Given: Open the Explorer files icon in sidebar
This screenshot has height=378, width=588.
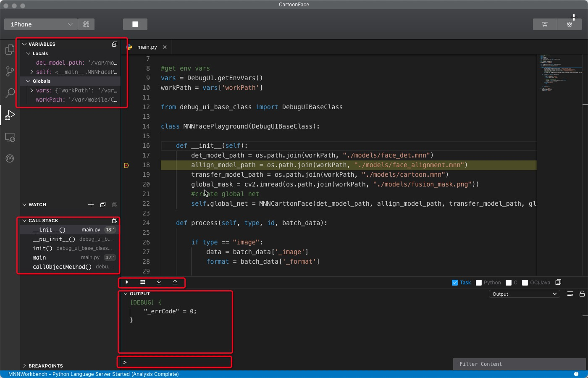Looking at the screenshot, I should tap(10, 50).
